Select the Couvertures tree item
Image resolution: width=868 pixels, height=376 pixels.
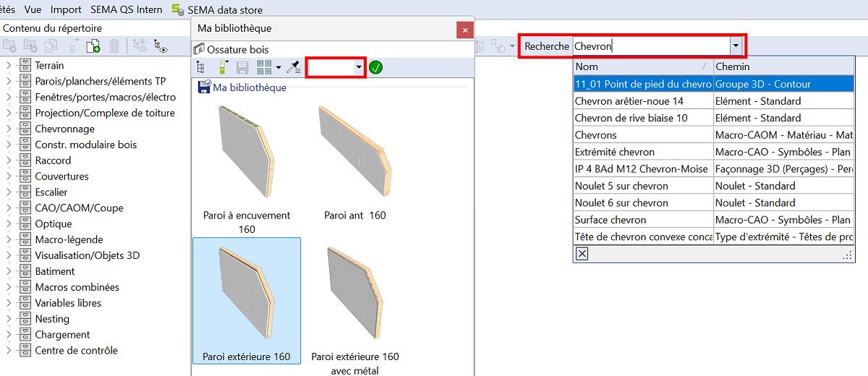61,176
